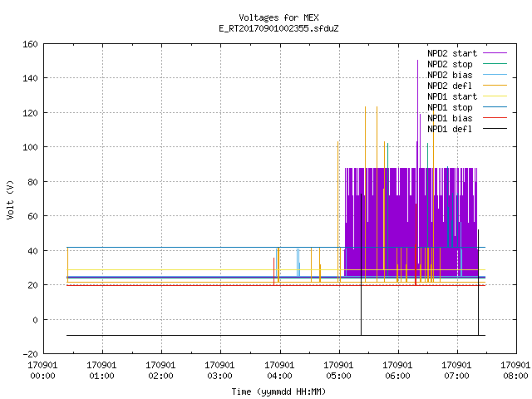Click the dark blue NPD1 stop legend line
Viewport: 532px width, 399px height.
tap(495, 107)
